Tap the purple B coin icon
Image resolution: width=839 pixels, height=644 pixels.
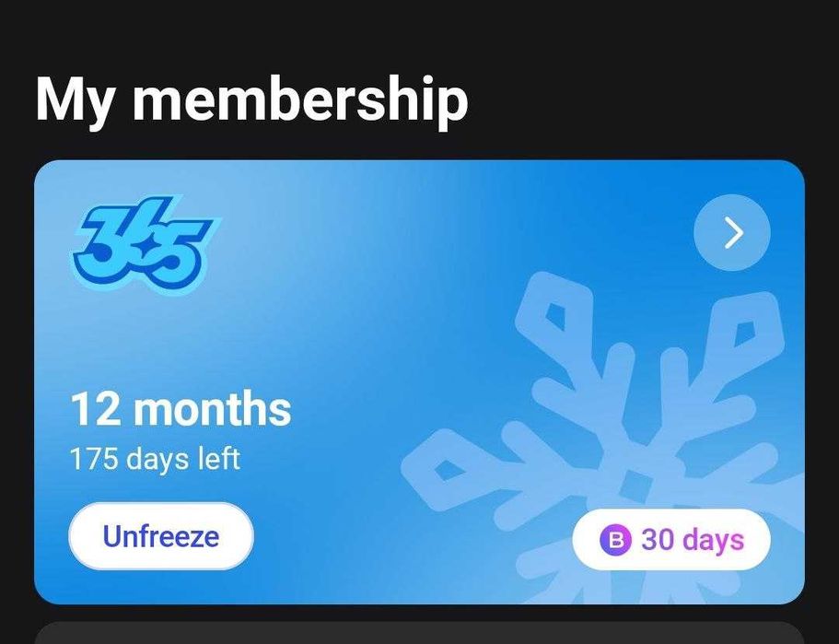(x=616, y=540)
